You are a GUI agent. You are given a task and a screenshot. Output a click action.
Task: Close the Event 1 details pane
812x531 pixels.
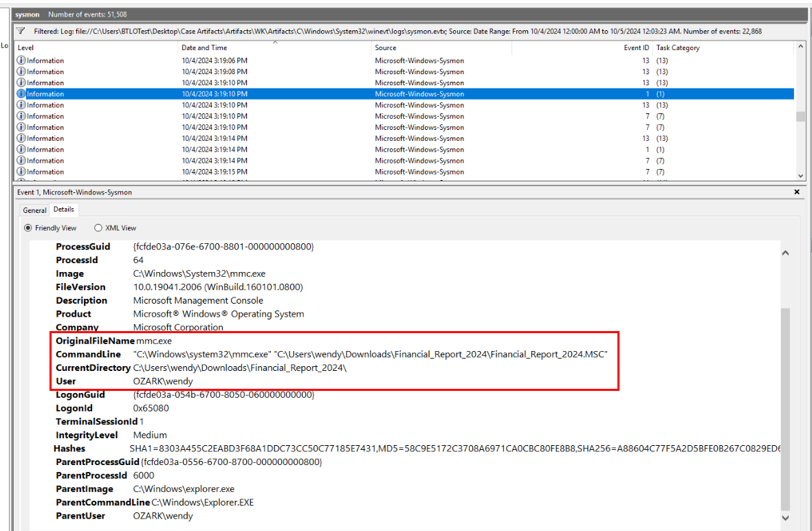(x=797, y=192)
